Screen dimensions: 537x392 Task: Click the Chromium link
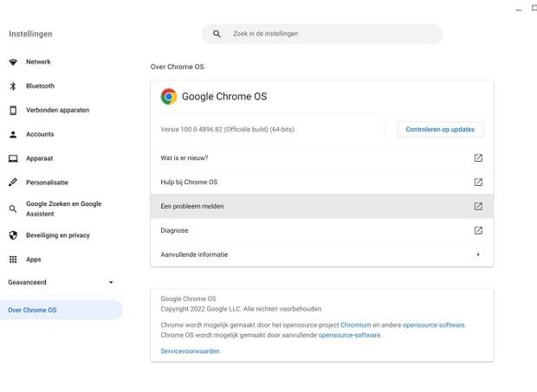pos(355,325)
